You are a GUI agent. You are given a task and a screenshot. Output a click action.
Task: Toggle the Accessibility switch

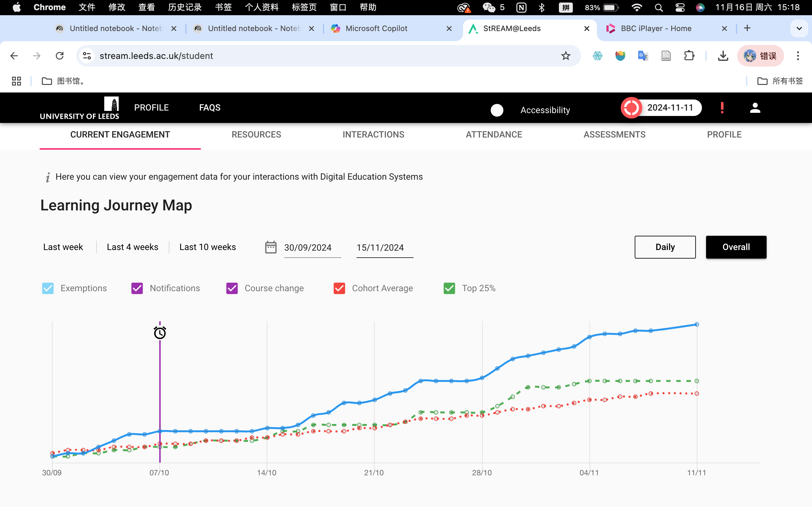point(497,110)
